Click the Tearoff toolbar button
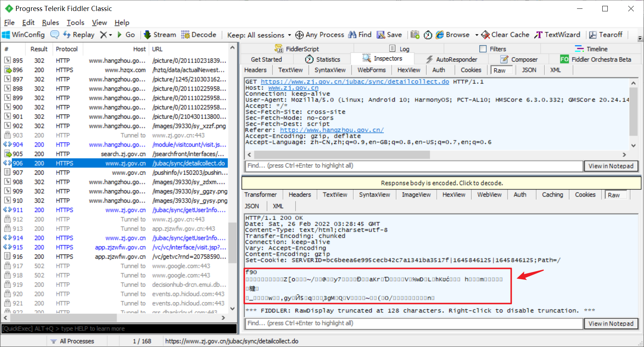This screenshot has width=644, height=347. 606,35
